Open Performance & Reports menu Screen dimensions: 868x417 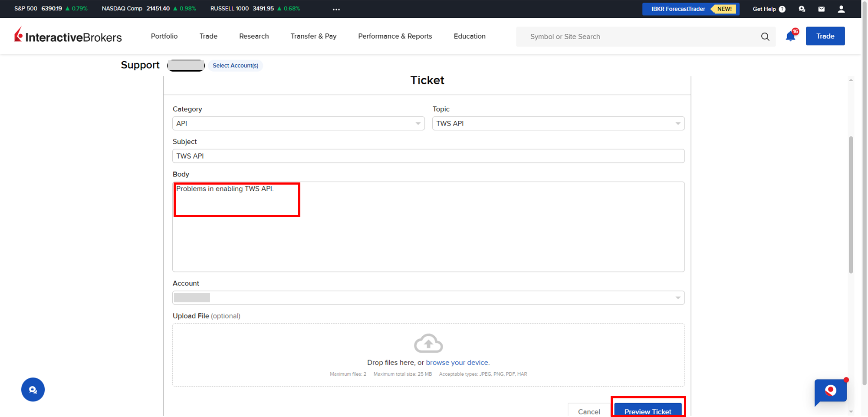coord(395,36)
